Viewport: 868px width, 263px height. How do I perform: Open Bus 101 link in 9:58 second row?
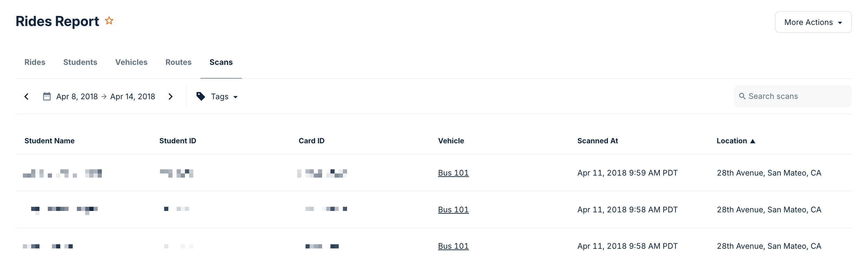point(453,210)
